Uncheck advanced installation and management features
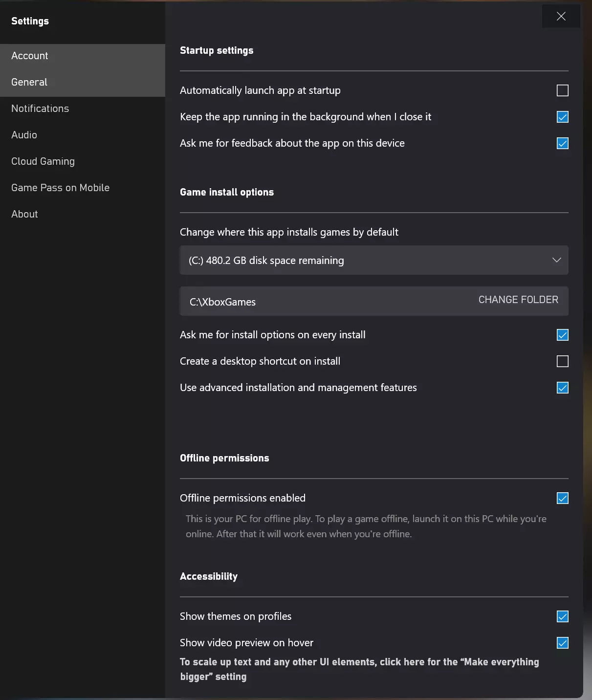 pyautogui.click(x=563, y=388)
